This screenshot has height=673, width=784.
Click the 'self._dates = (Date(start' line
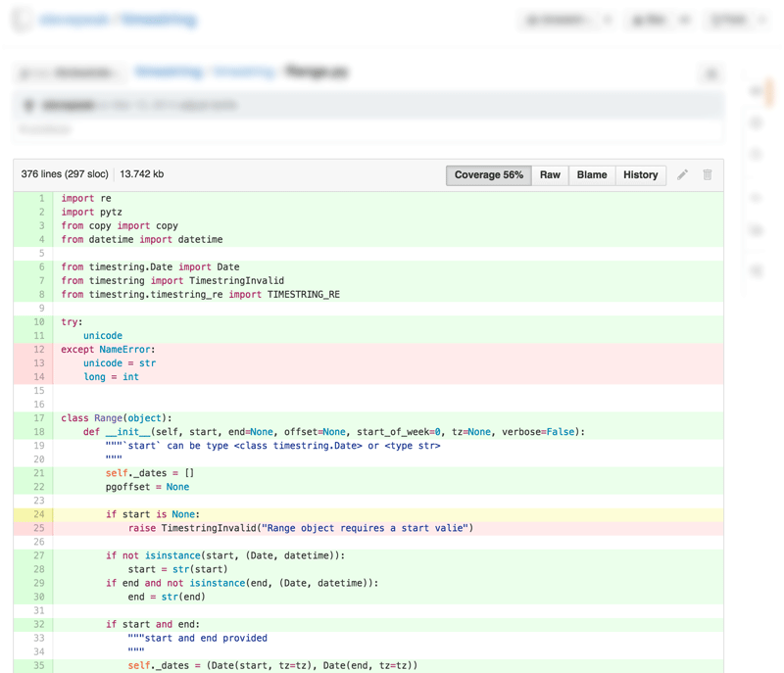pyautogui.click(x=273, y=665)
